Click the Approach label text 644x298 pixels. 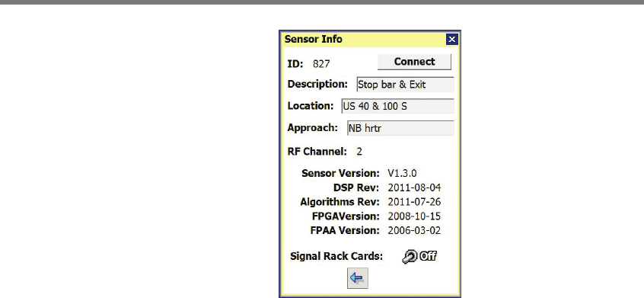pyautogui.click(x=313, y=128)
